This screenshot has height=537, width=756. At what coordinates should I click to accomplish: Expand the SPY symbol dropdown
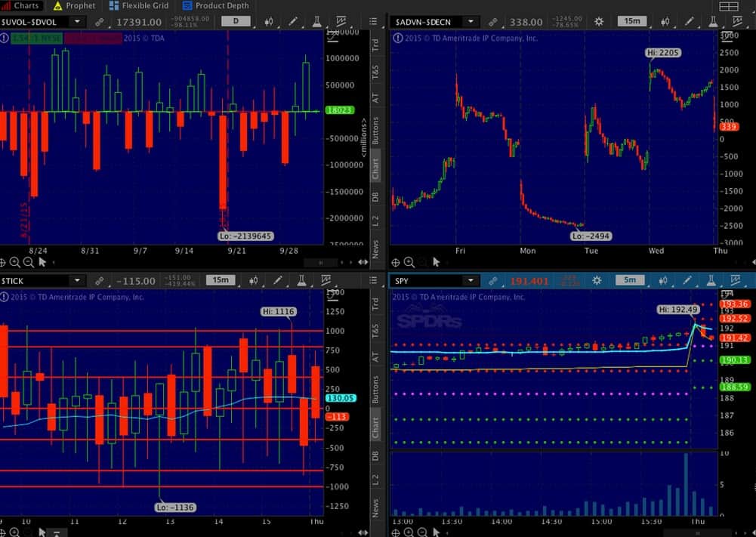click(471, 280)
